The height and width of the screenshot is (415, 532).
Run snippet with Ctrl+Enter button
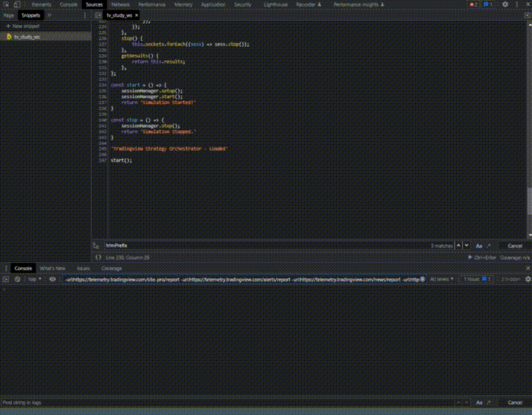tap(482, 258)
